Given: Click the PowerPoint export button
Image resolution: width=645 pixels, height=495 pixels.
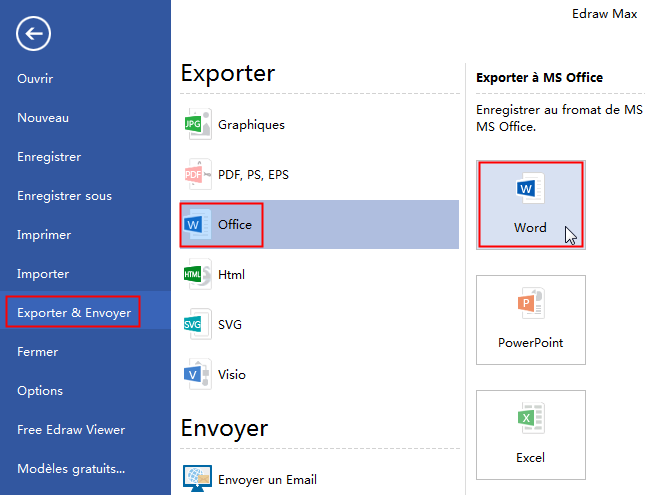Looking at the screenshot, I should (530, 319).
